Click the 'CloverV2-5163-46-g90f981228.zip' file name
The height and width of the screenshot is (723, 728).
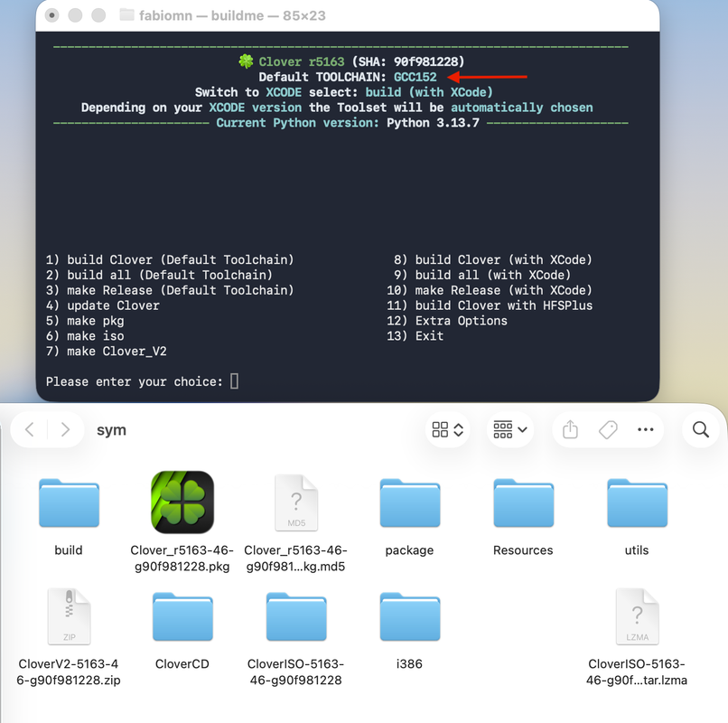click(69, 671)
